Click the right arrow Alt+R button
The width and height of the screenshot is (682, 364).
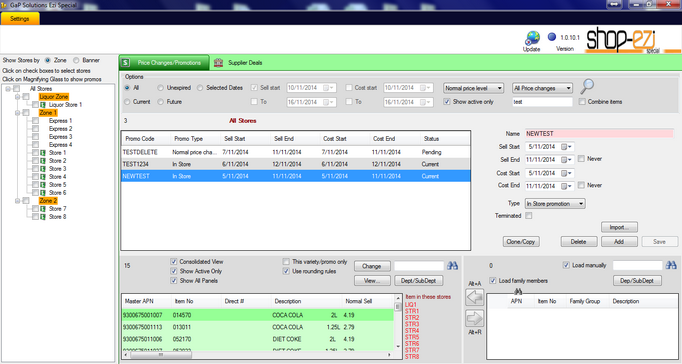tap(475, 318)
